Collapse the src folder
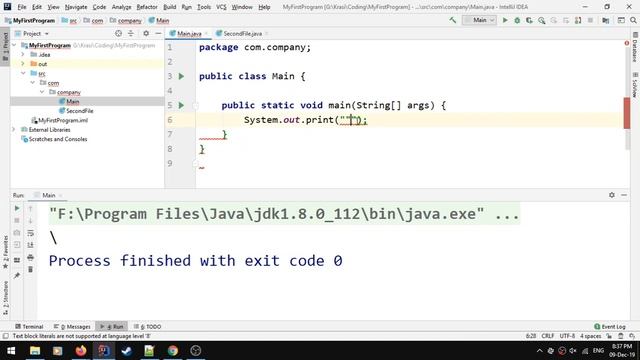Viewport: 640px width, 360px height. (x=23, y=73)
